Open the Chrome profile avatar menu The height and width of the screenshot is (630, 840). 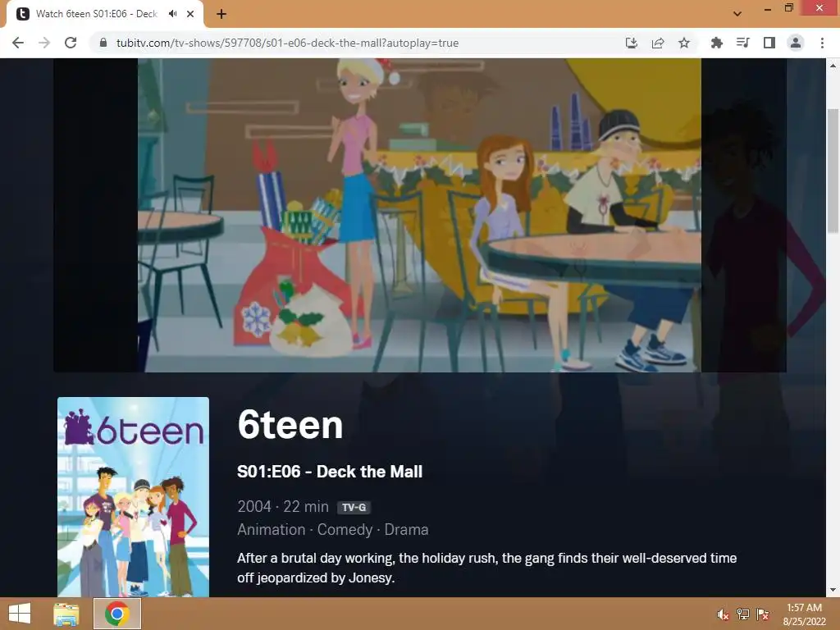point(796,43)
